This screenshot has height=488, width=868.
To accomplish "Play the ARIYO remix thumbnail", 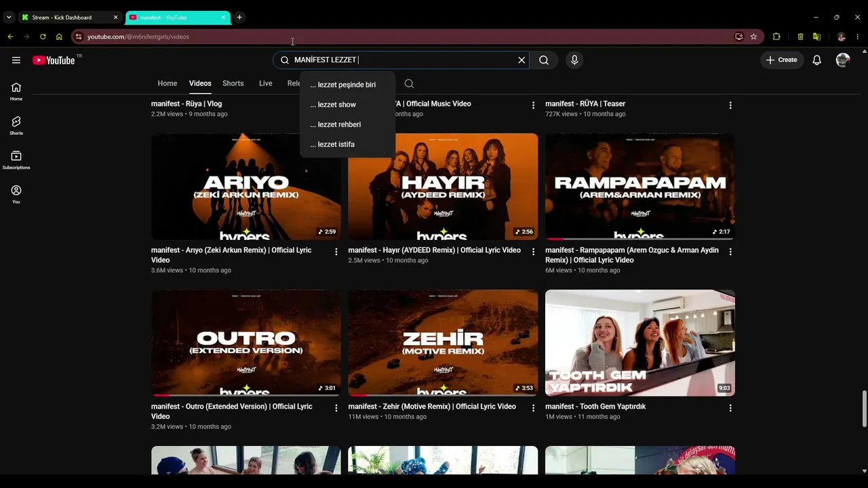I will coord(246,186).
